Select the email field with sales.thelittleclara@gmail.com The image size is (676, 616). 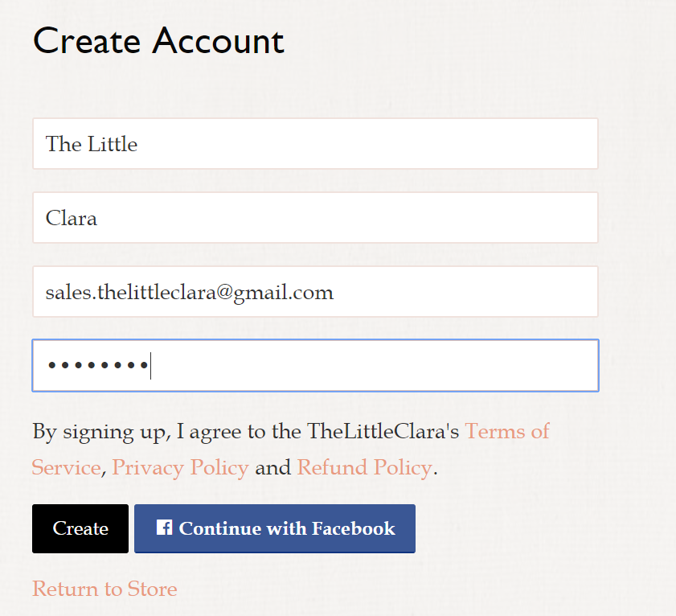pos(315,292)
